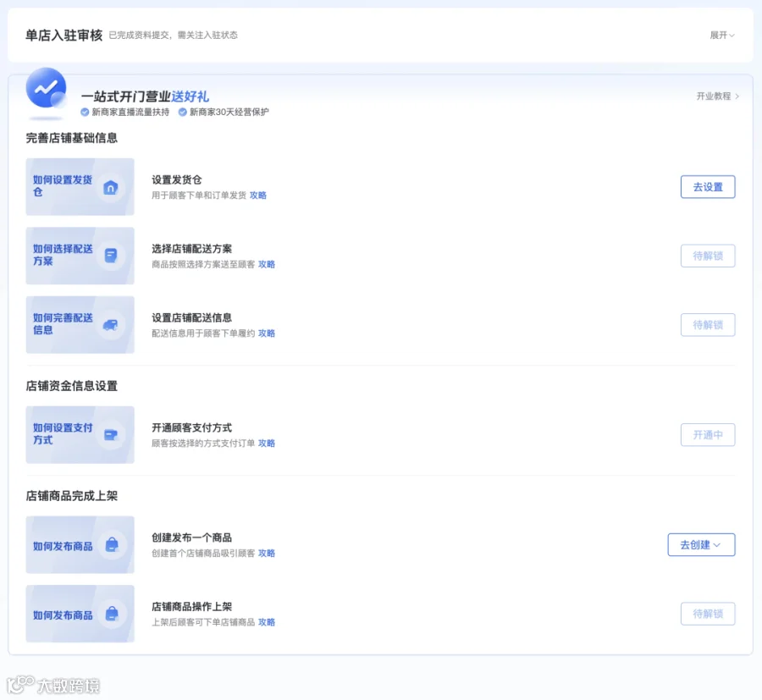Open the 如何完善配送信息 guide card
Image resolution: width=762 pixels, height=700 pixels.
[x=80, y=324]
